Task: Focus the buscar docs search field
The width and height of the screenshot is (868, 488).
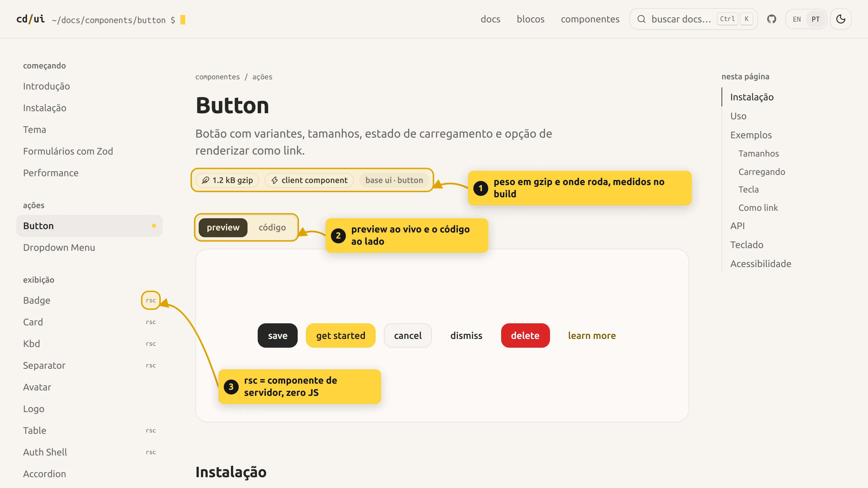Action: click(693, 19)
